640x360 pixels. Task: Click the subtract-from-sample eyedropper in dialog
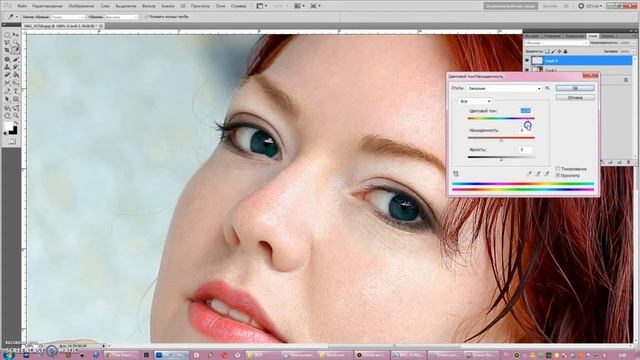coord(547,174)
